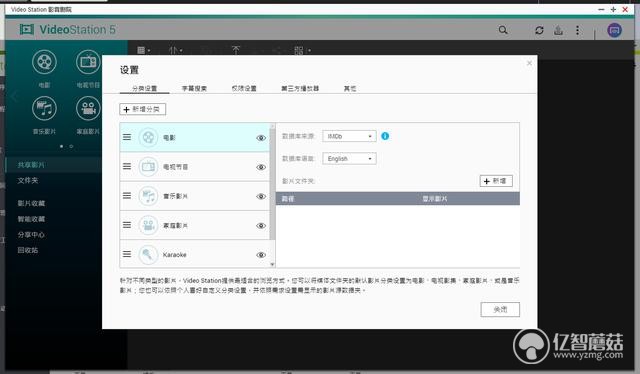
Task: Select the first carousel page dot
Action: tap(62, 146)
